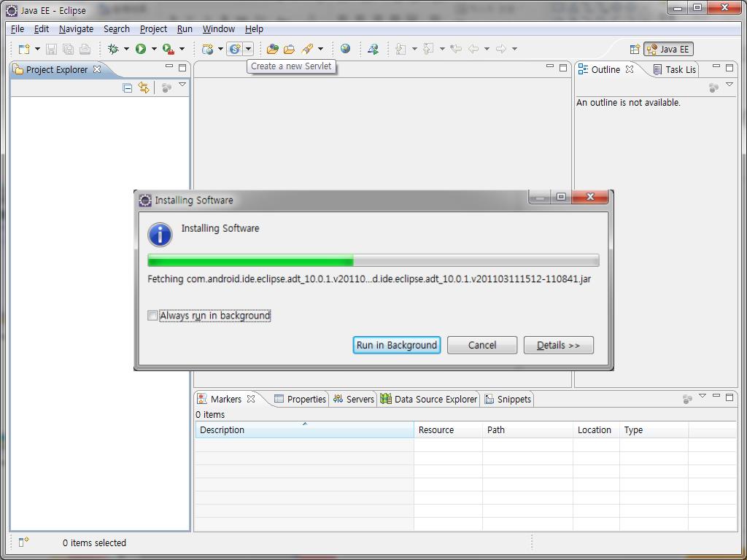Open the Forward history dropdown arrow
This screenshot has width=747, height=560.
(514, 49)
